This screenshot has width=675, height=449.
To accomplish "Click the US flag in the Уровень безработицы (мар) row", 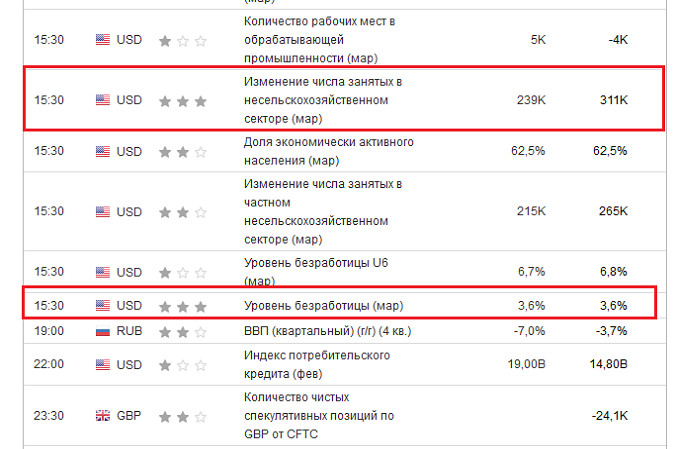I will [103, 305].
